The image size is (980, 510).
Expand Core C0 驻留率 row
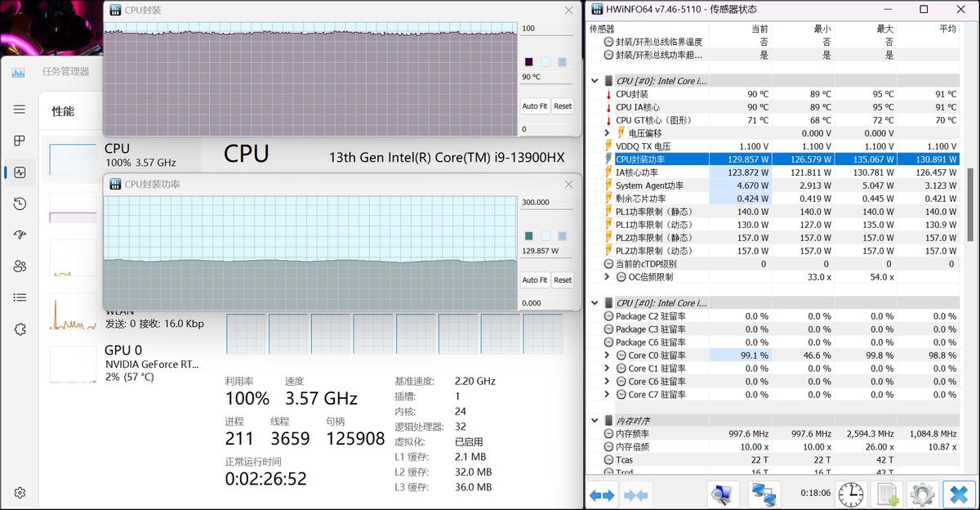(x=608, y=356)
